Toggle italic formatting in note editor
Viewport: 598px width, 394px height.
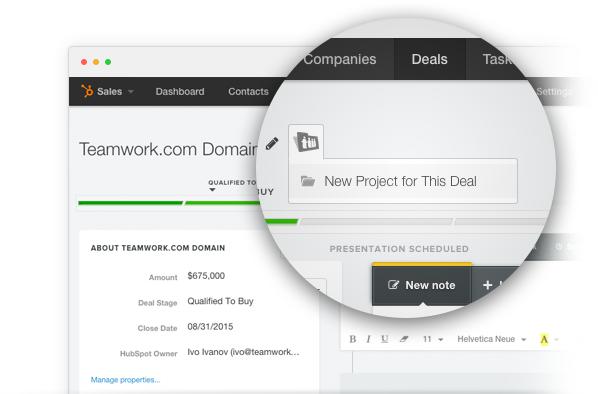click(368, 339)
